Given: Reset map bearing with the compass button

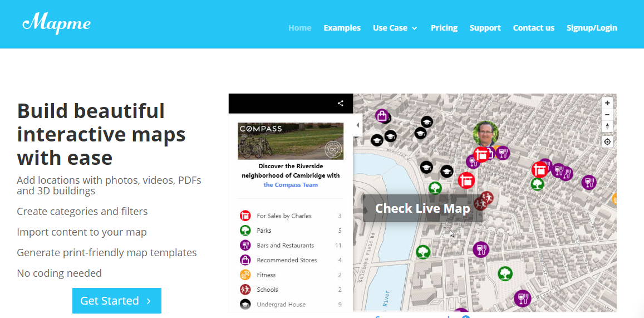Looking at the screenshot, I should point(607,126).
